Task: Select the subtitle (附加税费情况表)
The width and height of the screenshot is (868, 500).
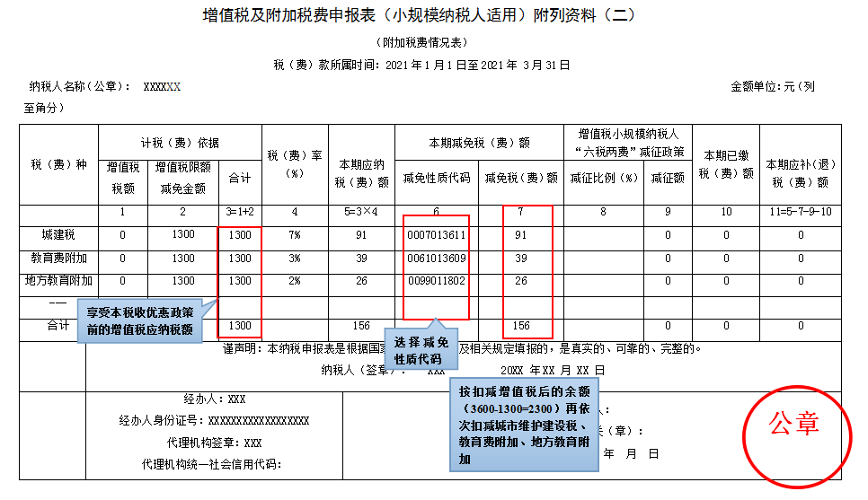Action: tap(421, 42)
